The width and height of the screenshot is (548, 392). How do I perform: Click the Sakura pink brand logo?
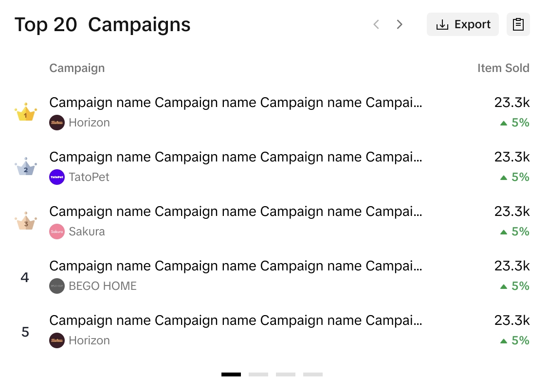57,232
